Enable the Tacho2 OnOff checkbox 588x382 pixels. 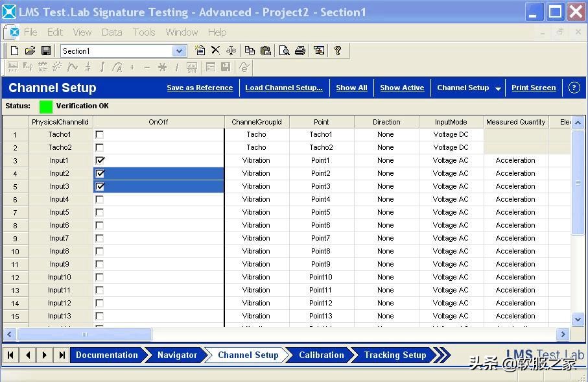(99, 147)
